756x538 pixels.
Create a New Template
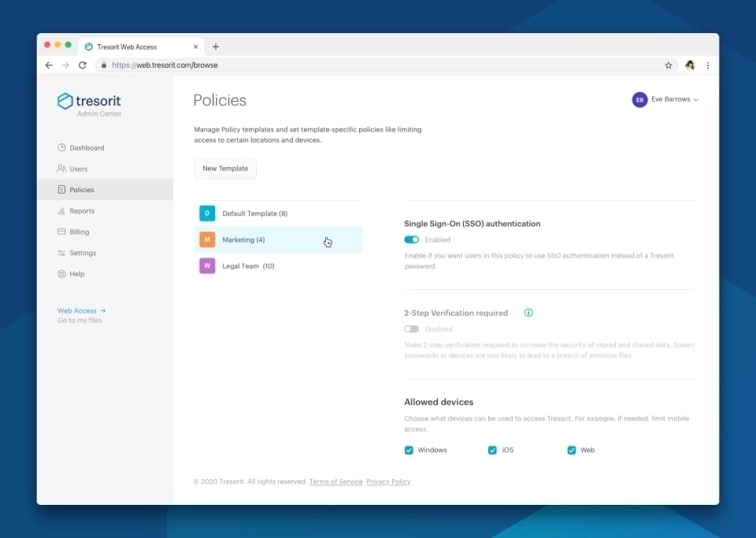(x=225, y=168)
